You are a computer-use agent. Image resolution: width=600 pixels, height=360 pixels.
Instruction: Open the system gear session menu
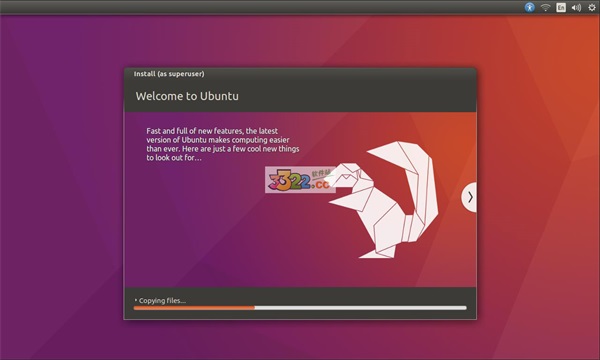[x=592, y=7]
